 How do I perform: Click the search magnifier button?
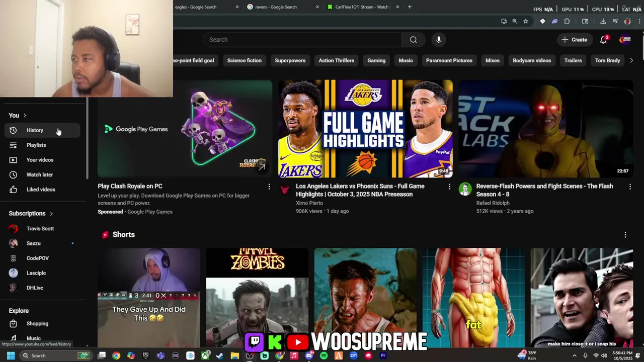click(413, 40)
